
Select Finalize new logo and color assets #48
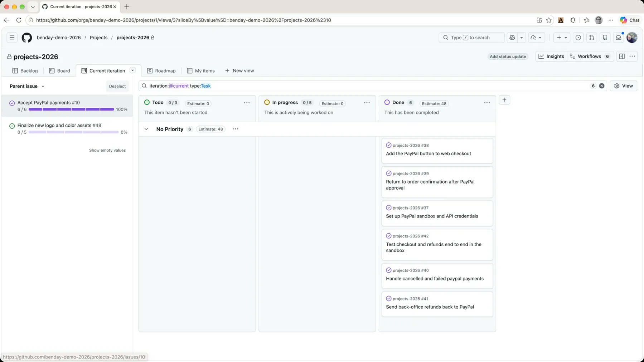click(x=67, y=129)
